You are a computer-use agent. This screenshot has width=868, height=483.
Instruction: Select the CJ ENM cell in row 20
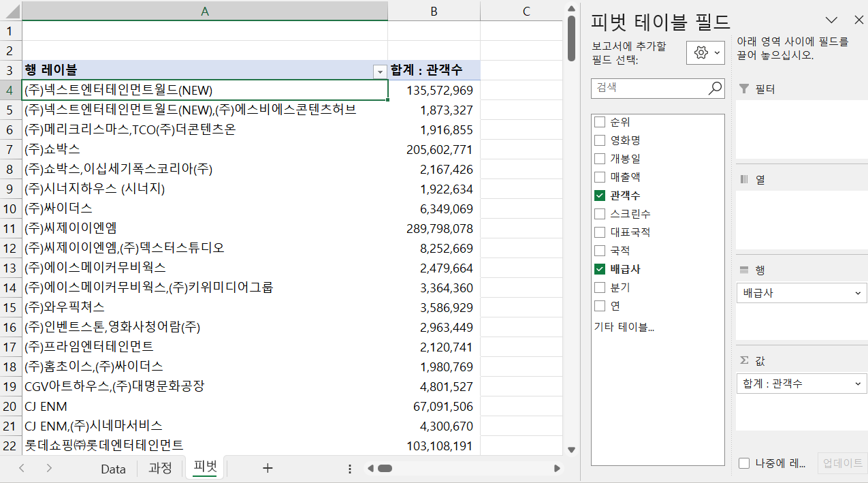[x=205, y=406]
